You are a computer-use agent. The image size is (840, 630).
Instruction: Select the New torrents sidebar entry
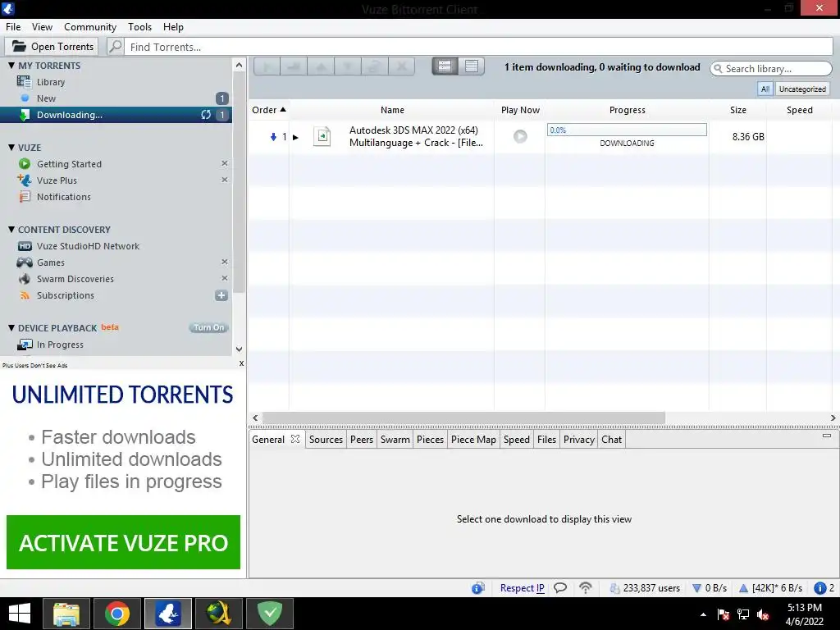pyautogui.click(x=46, y=98)
